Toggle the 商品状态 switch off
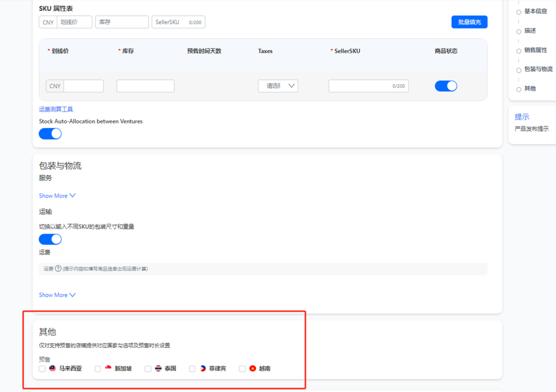Screen dimensions: 556x392 [445, 86]
